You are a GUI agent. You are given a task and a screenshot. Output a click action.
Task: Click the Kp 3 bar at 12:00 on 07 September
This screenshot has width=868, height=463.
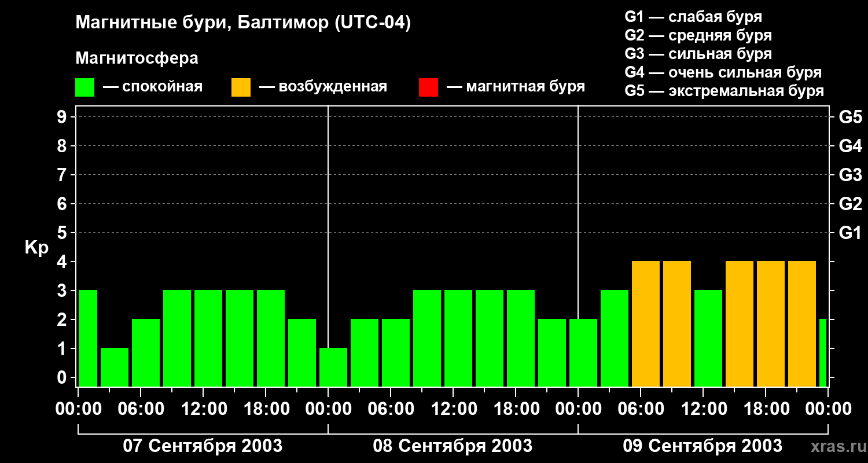[x=208, y=338]
